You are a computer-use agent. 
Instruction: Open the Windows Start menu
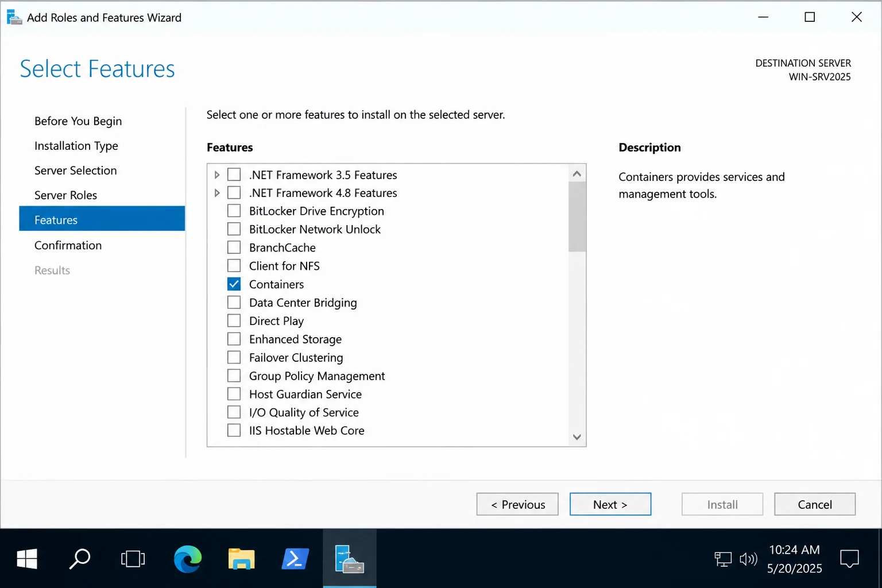click(x=27, y=559)
